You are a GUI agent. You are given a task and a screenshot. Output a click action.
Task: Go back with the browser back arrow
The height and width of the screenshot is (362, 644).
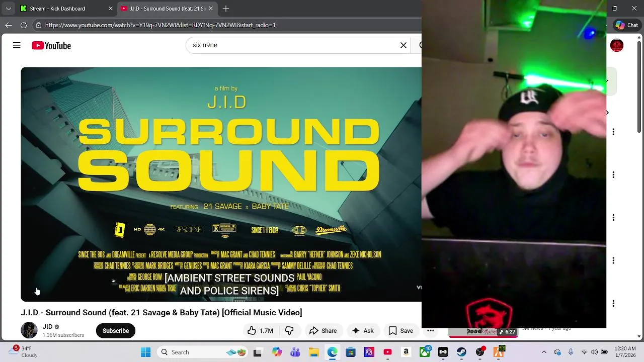coord(9,25)
